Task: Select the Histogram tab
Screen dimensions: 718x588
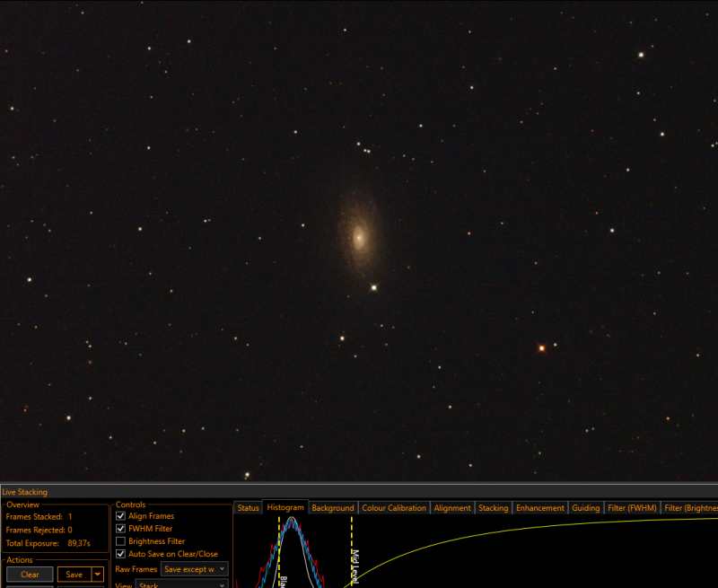Action: [x=285, y=507]
